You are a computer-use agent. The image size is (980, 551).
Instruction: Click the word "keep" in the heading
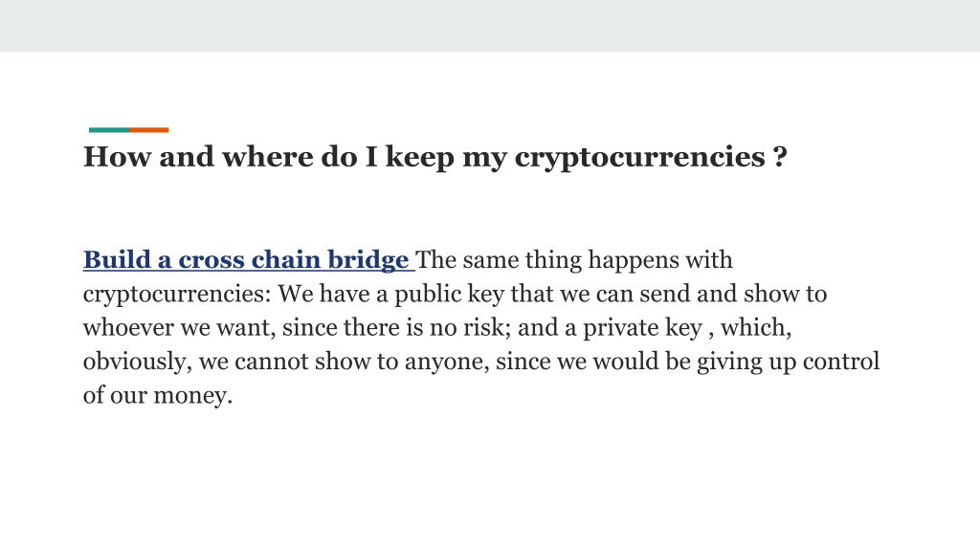(x=419, y=158)
